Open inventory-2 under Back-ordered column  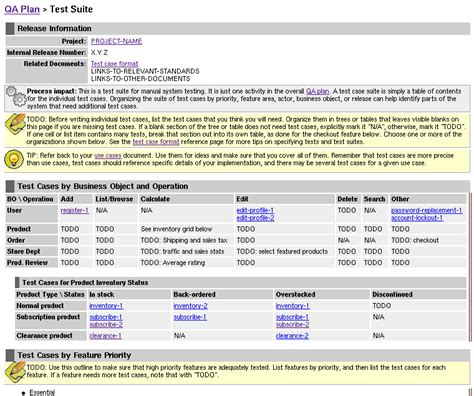click(x=191, y=306)
